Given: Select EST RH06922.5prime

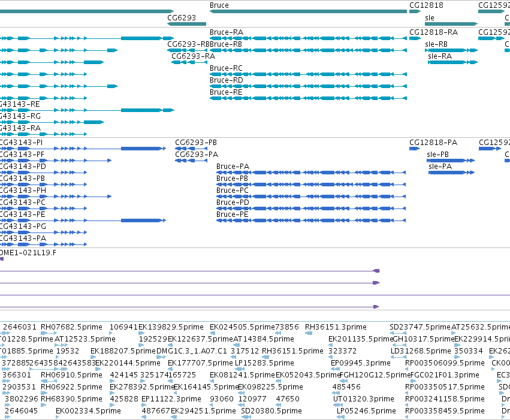Looking at the screenshot, I should 71,387.
